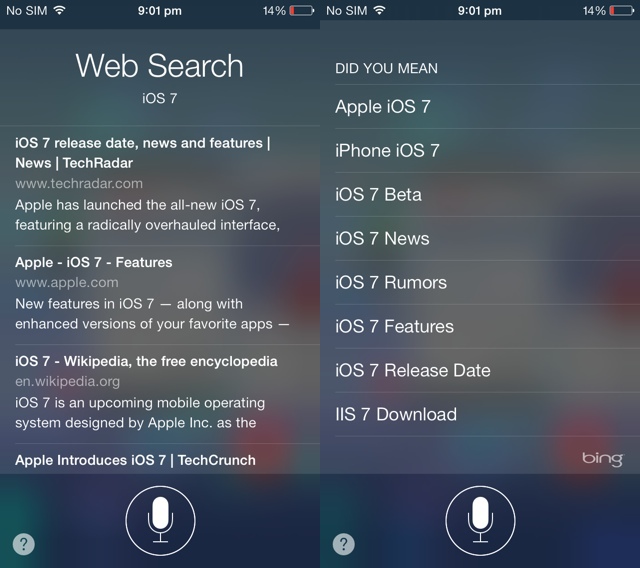
Task: Tap left screen battery indicator
Action: (302, 11)
